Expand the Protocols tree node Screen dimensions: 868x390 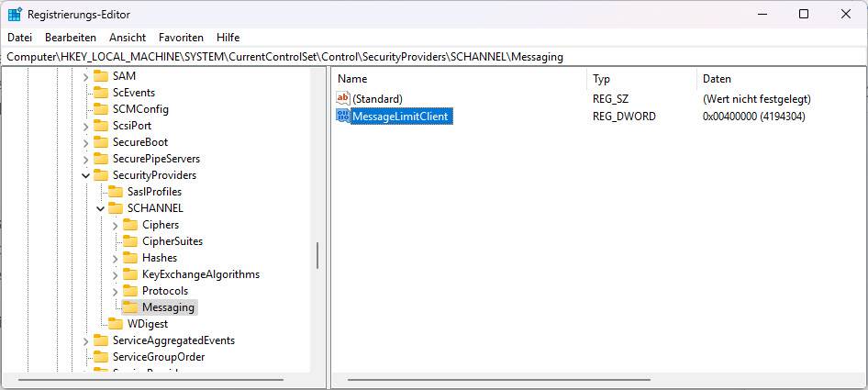point(115,291)
